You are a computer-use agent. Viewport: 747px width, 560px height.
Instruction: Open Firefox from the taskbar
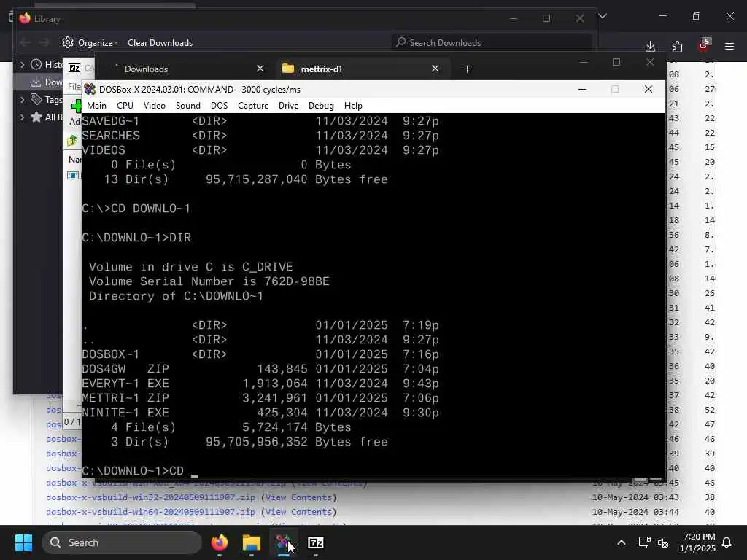[x=220, y=542]
